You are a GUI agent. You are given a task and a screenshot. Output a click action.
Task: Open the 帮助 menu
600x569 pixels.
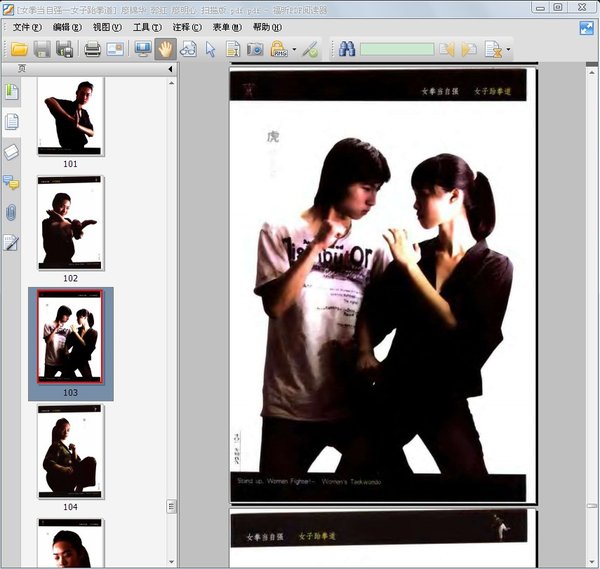pos(267,27)
